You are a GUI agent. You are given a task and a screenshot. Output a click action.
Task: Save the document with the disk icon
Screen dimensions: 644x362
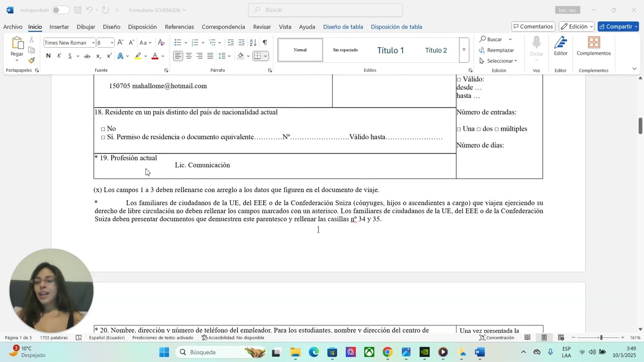tap(77, 10)
